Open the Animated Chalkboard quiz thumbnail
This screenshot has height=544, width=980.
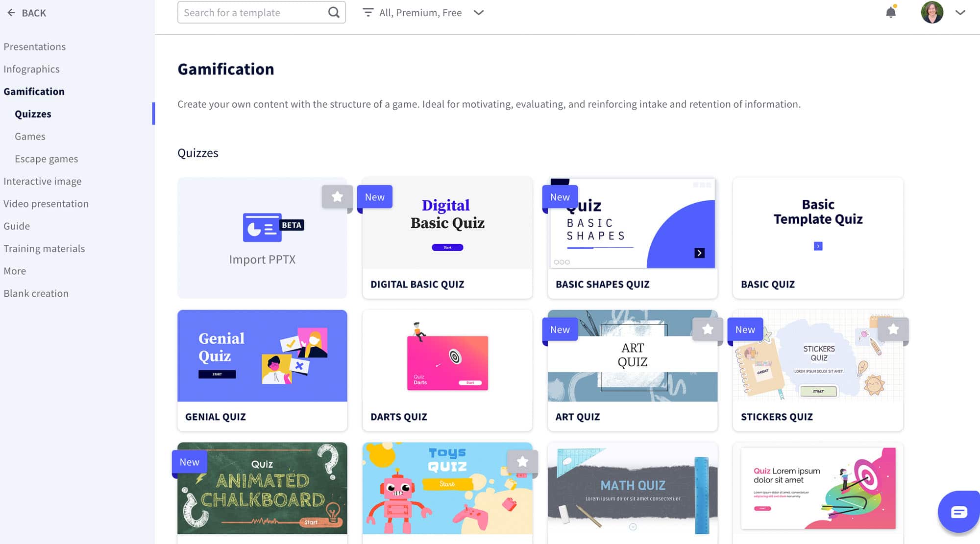[262, 488]
